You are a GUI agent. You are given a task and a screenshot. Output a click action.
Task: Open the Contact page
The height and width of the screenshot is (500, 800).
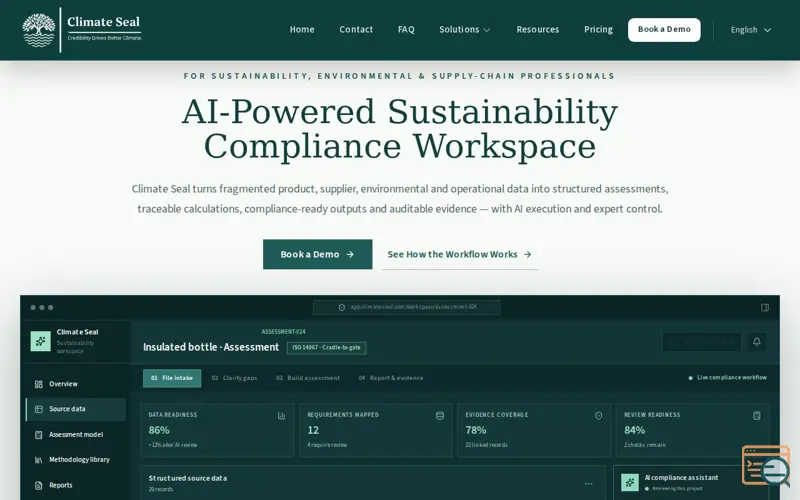(x=356, y=30)
